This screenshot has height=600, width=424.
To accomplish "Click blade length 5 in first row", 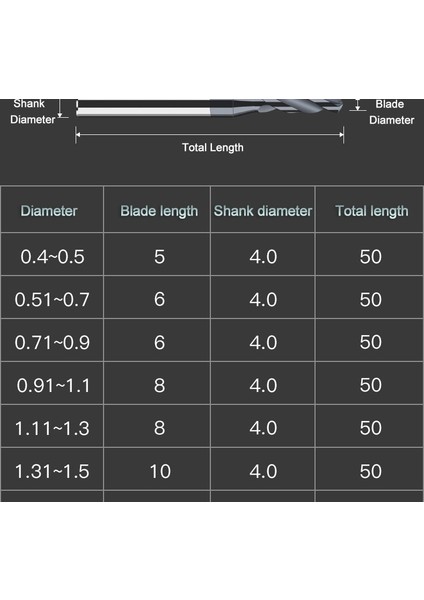I will [159, 257].
